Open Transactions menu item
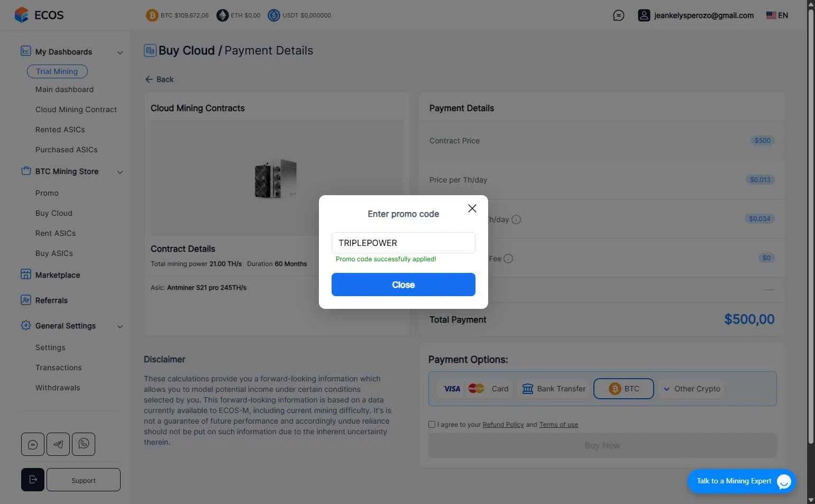 pos(59,368)
